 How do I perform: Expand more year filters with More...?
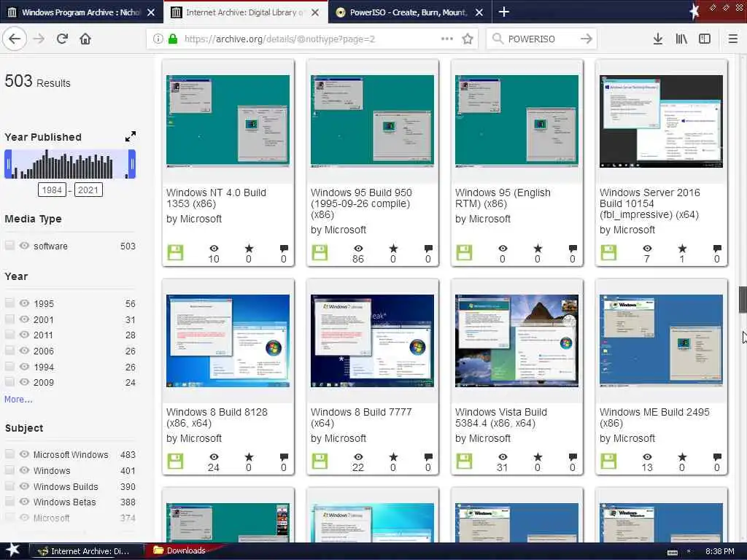[x=18, y=400]
